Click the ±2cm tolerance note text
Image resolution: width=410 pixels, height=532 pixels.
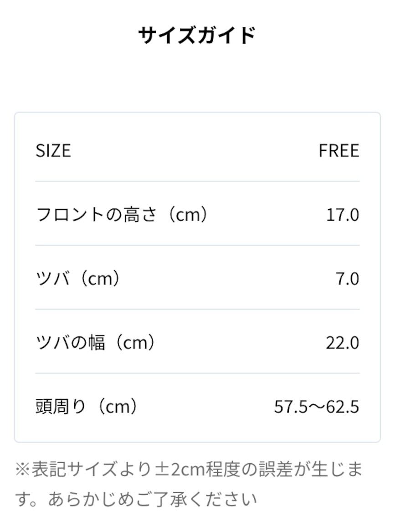pos(189,469)
